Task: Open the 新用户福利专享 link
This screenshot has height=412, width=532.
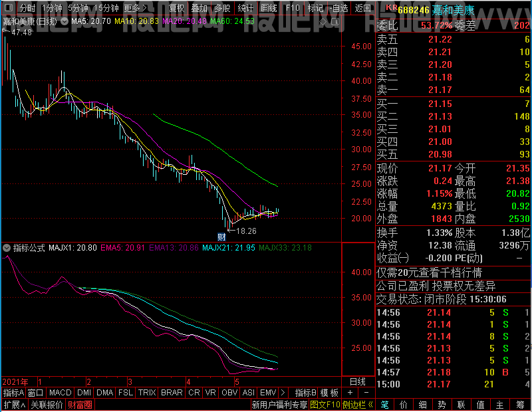Action: pyautogui.click(x=279, y=405)
